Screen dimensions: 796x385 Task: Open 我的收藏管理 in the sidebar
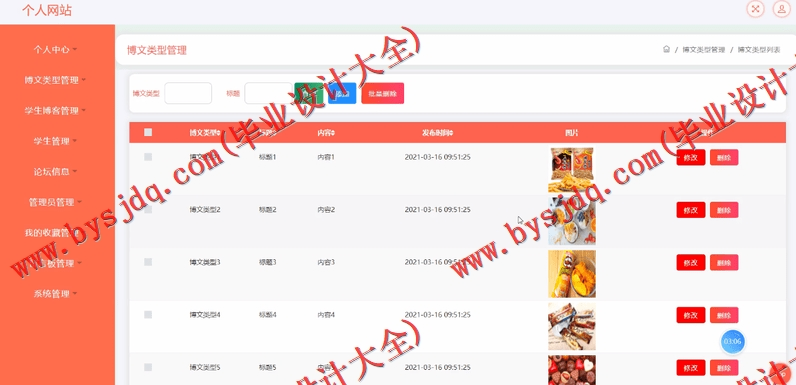[51, 233]
